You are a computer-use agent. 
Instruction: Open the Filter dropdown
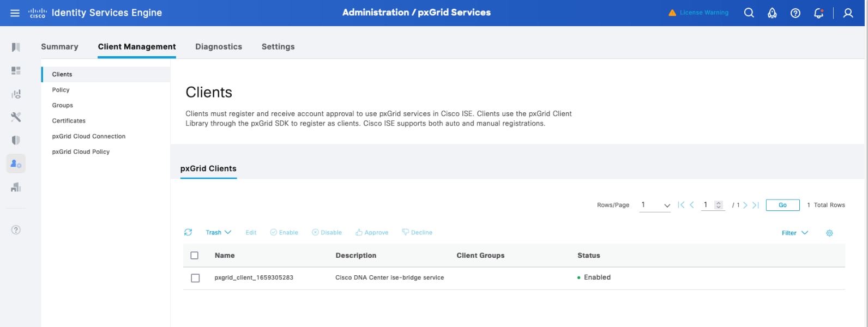click(795, 233)
